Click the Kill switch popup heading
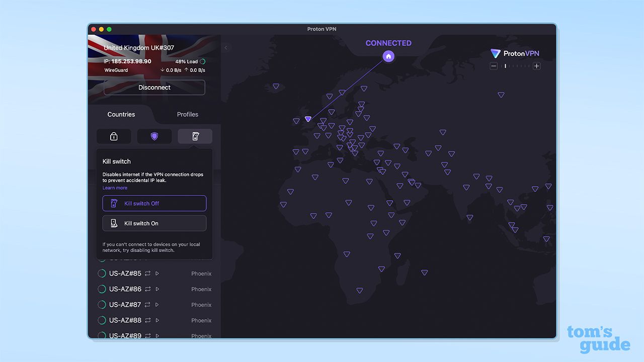Viewport: 644px width, 362px height. (x=117, y=161)
